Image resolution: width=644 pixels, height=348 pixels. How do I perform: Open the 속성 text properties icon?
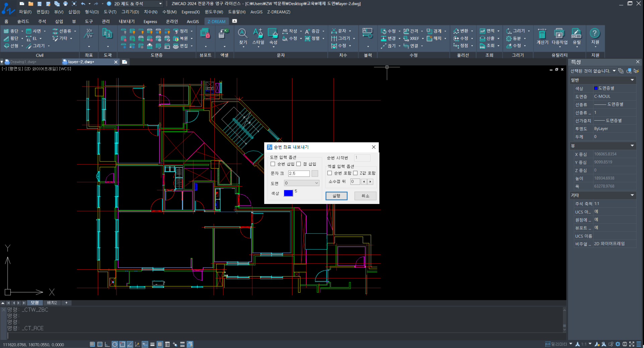pyautogui.click(x=273, y=33)
